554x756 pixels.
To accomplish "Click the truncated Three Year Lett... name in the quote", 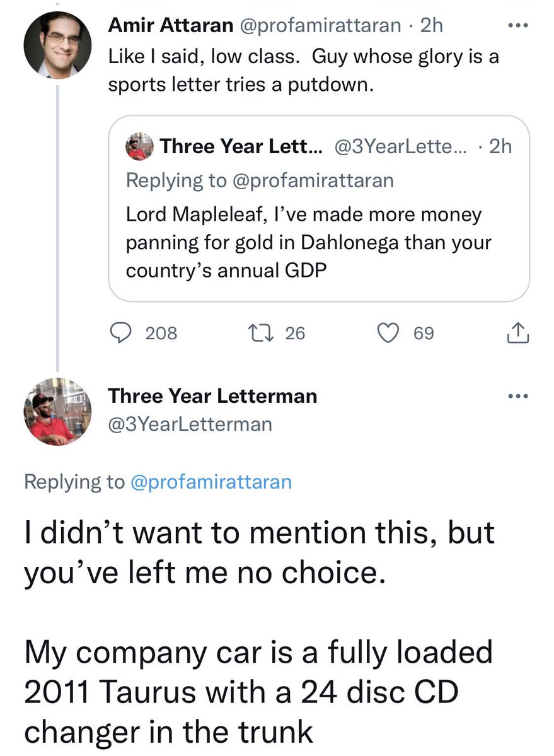I will point(242,146).
